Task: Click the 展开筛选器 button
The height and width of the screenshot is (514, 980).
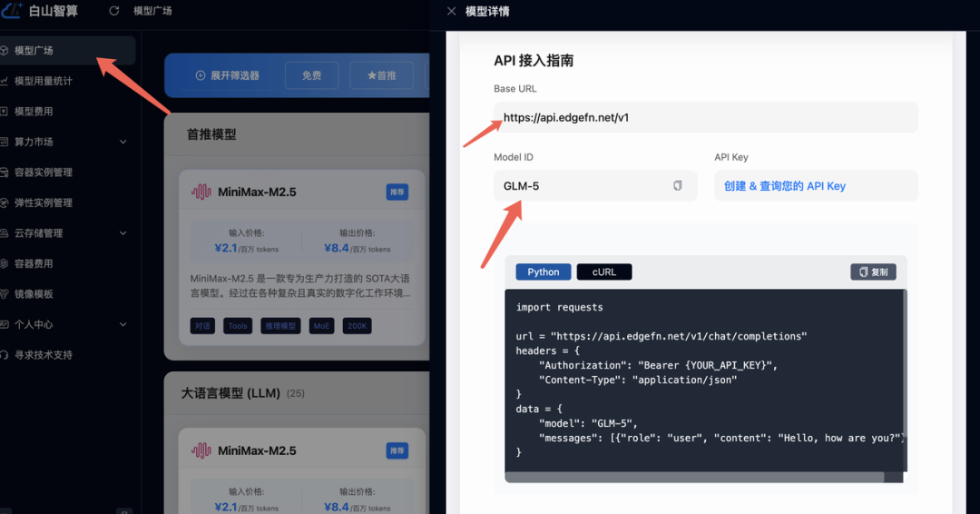Action: click(227, 75)
